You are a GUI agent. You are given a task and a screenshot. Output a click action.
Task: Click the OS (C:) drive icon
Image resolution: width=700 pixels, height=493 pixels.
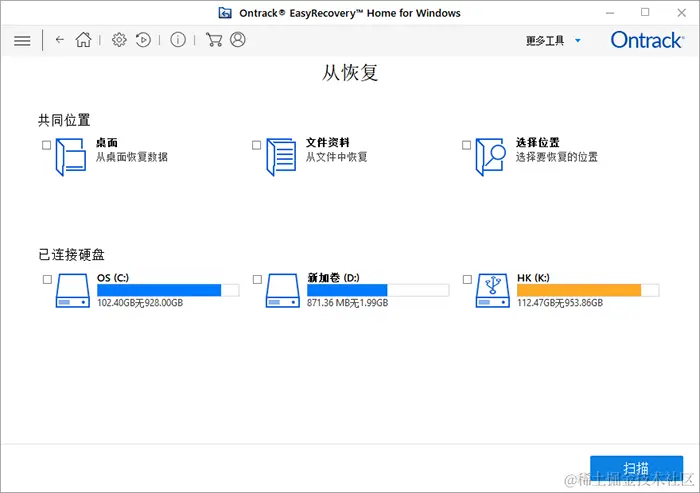(73, 291)
